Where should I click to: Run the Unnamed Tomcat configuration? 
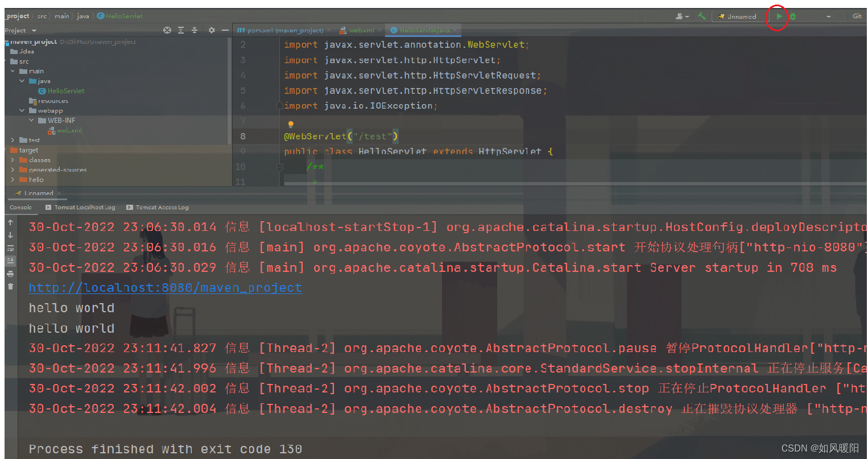click(x=779, y=16)
